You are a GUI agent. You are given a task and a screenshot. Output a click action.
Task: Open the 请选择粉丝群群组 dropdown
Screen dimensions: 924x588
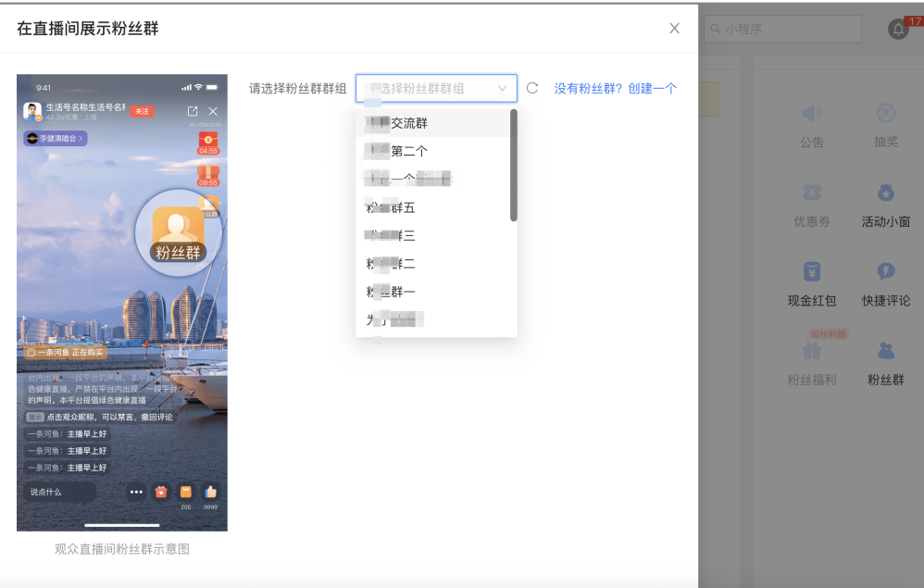click(x=435, y=87)
